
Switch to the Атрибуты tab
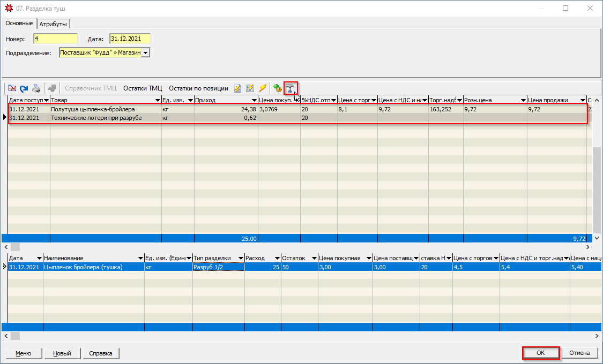pyautogui.click(x=54, y=24)
